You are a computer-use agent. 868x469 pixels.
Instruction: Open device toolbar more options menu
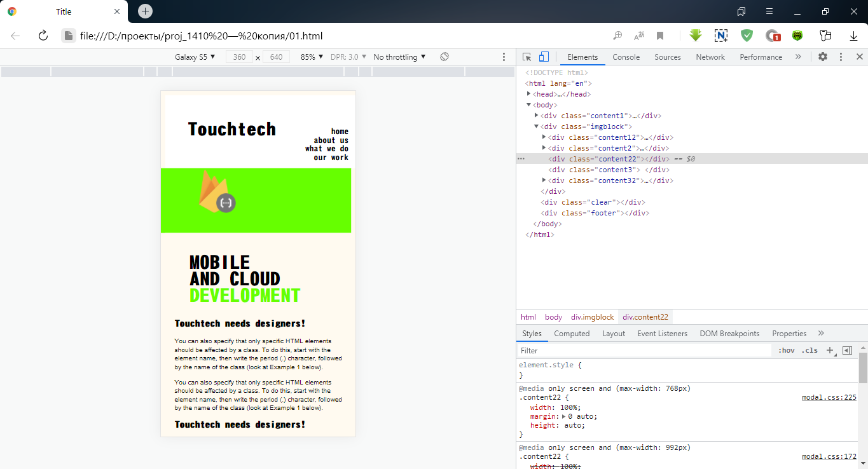click(x=504, y=57)
